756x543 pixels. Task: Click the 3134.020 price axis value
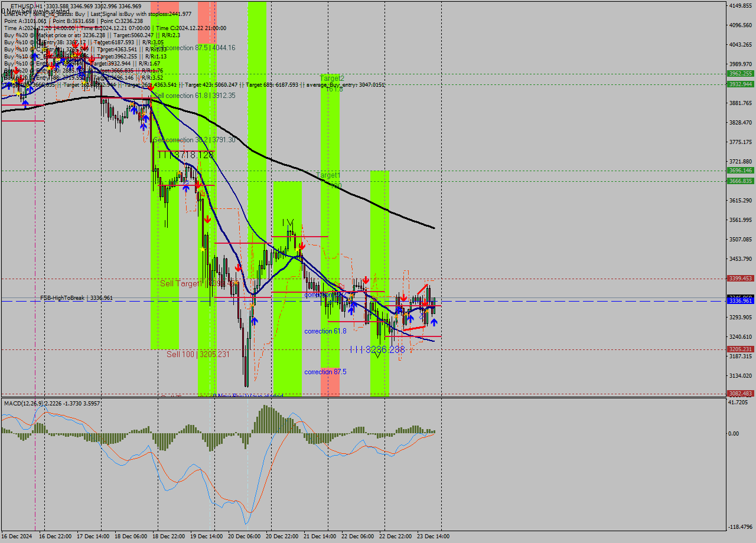coord(742,375)
